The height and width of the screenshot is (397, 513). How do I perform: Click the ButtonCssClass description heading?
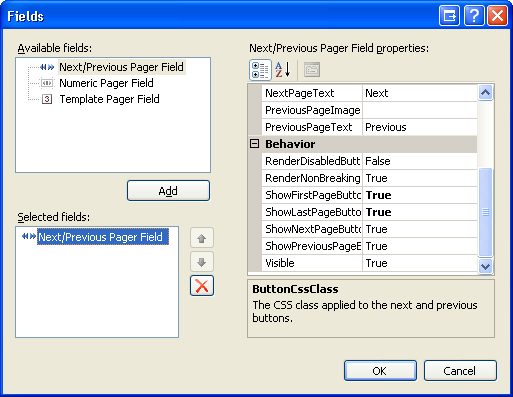pos(295,289)
